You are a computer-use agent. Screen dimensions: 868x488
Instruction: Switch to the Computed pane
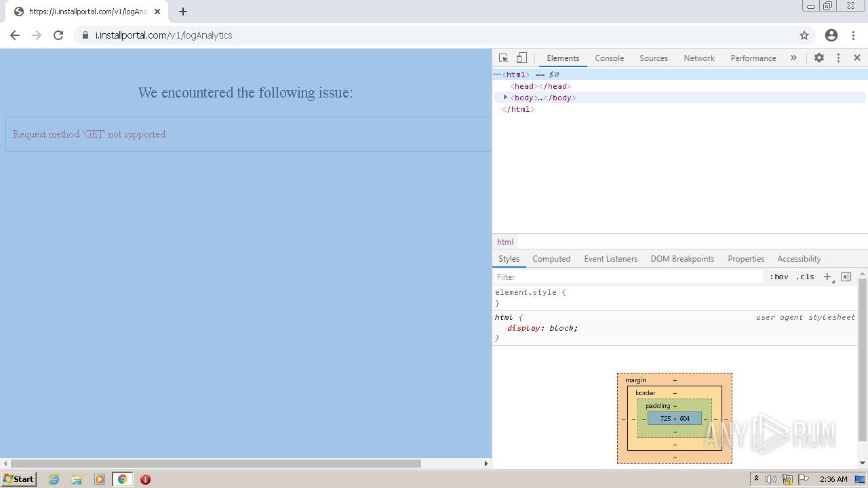(551, 259)
